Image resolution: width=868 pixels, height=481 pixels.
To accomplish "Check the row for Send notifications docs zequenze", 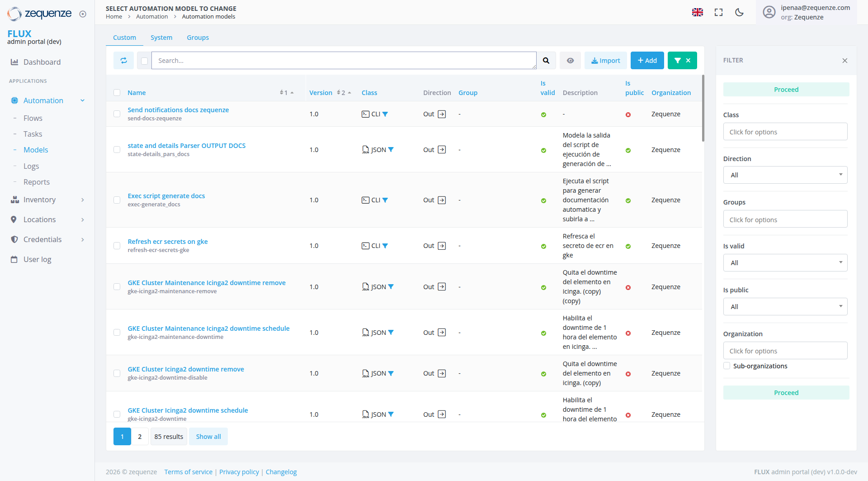I will tap(117, 114).
